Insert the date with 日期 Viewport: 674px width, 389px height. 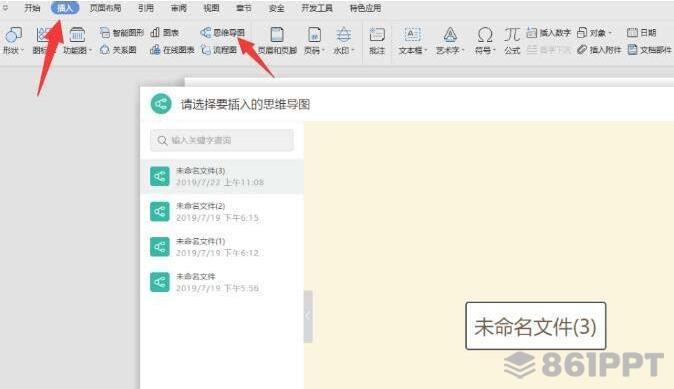click(641, 33)
